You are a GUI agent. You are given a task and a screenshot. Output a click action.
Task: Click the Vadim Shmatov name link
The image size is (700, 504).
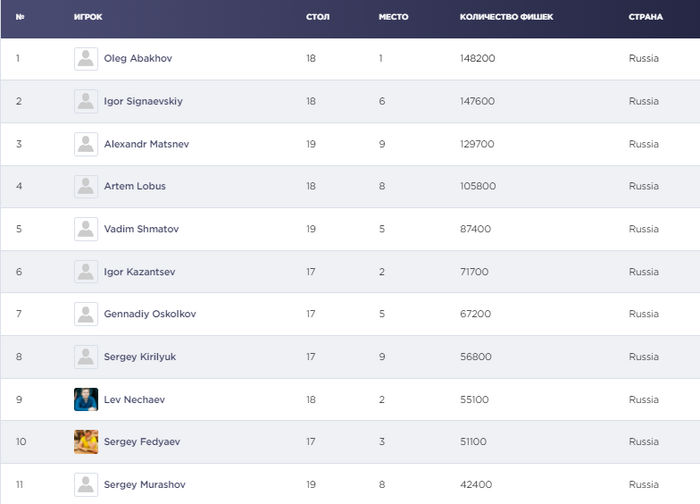[141, 230]
